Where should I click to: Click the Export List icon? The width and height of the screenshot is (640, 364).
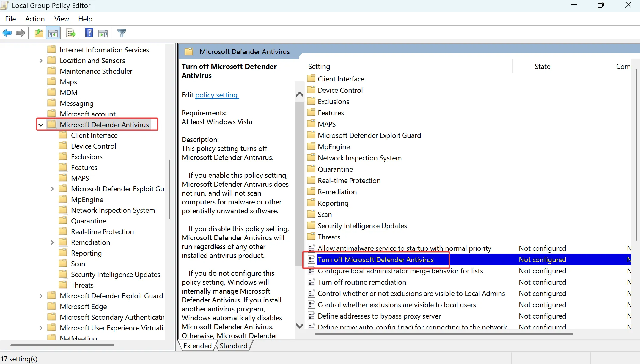[x=70, y=33]
